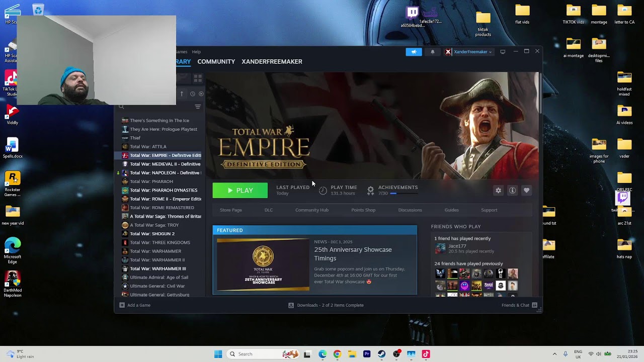The image size is (644, 362).
Task: Open the Store Page link
Action: pyautogui.click(x=231, y=210)
